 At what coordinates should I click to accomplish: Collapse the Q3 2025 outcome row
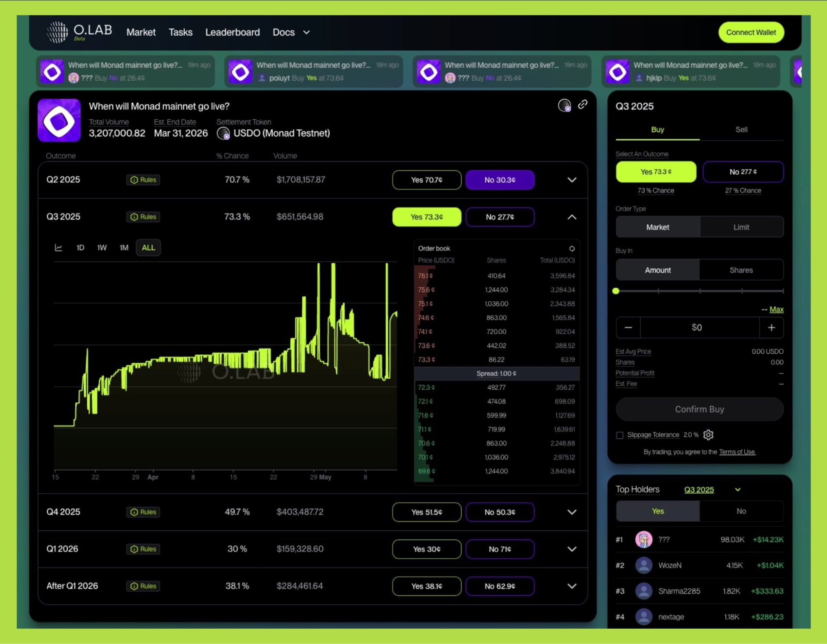[x=572, y=217]
